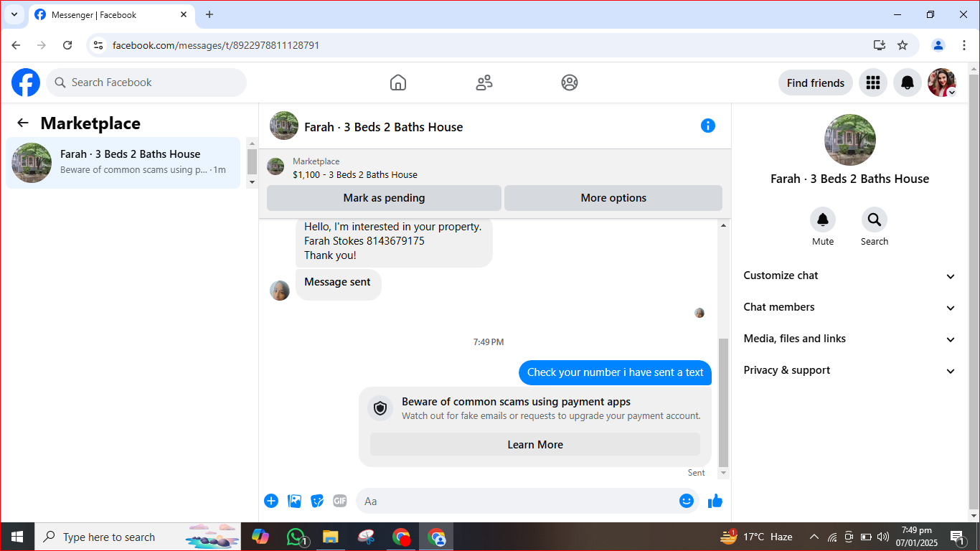The width and height of the screenshot is (980, 551).
Task: Choose a sticker icon
Action: pyautogui.click(x=317, y=501)
